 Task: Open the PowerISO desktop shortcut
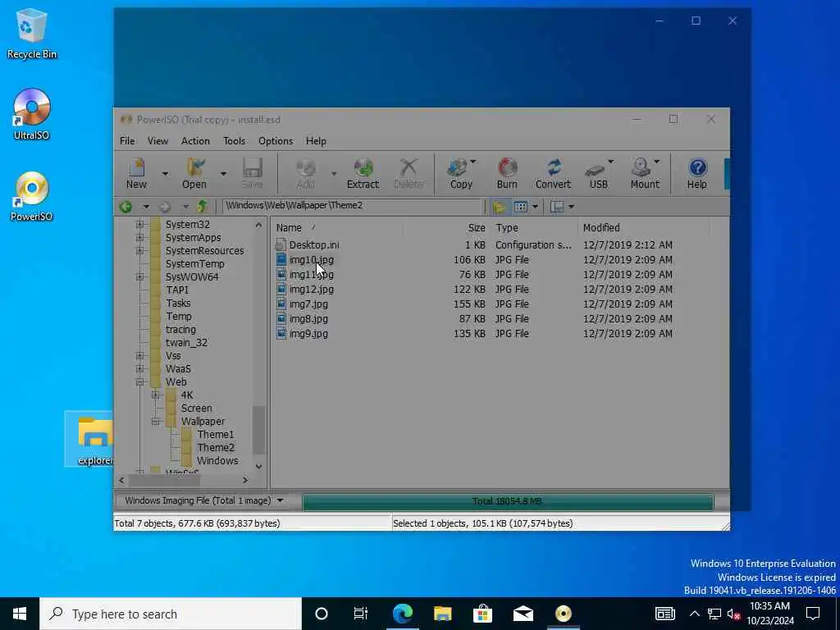[32, 196]
